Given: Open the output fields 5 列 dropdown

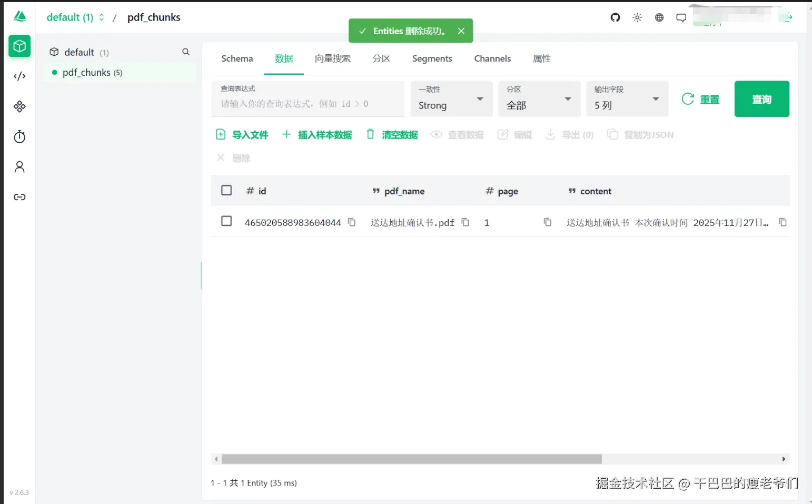Looking at the screenshot, I should (627, 99).
